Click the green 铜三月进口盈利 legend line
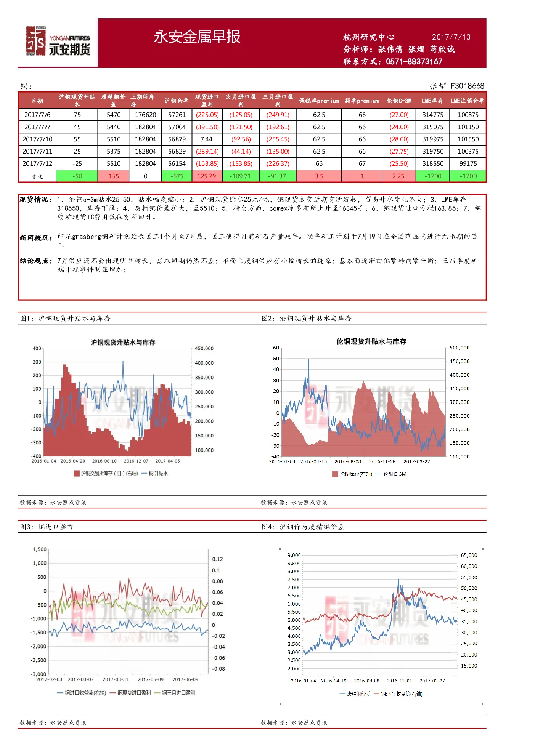 [x=157, y=693]
